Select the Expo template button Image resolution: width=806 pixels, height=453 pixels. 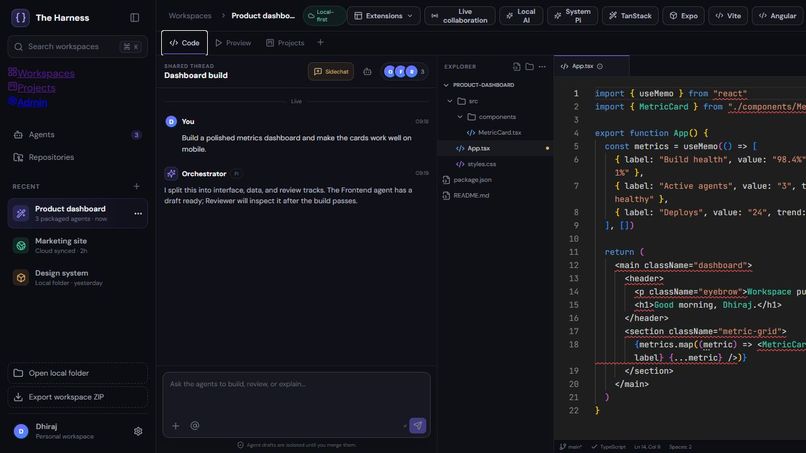click(x=683, y=16)
